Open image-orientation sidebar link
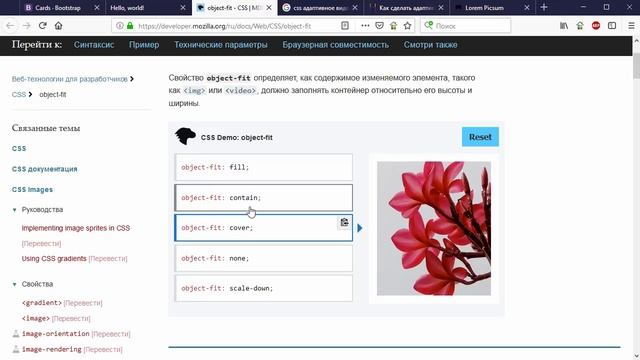The width and height of the screenshot is (640, 360). pyautogui.click(x=56, y=334)
